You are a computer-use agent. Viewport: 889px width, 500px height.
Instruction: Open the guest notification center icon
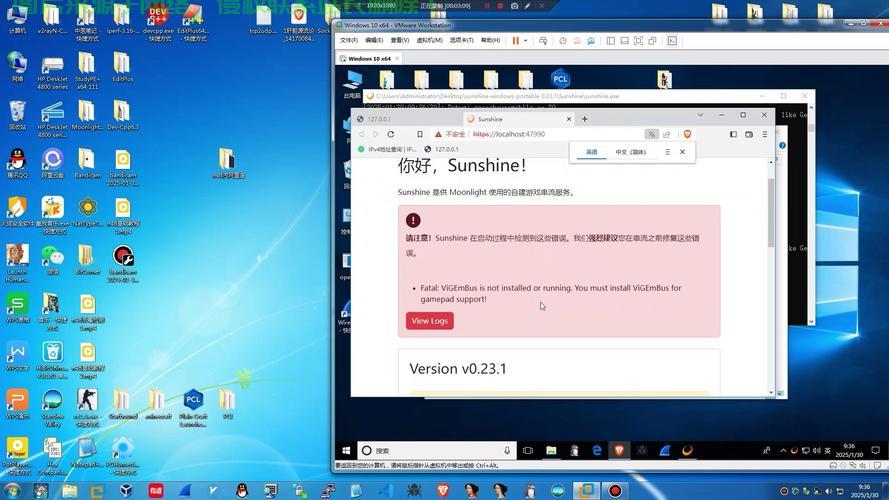pyautogui.click(x=875, y=451)
